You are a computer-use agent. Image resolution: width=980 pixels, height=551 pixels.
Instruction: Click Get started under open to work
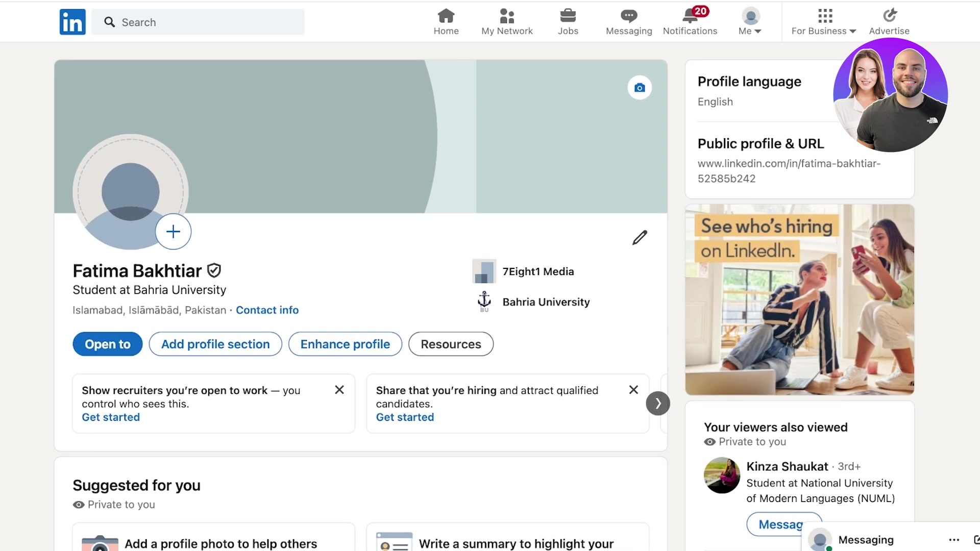coord(111,417)
